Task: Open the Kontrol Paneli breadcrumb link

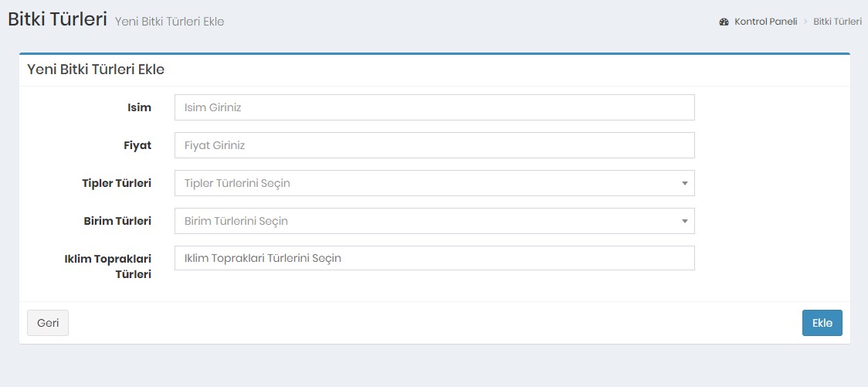Action: coord(765,22)
